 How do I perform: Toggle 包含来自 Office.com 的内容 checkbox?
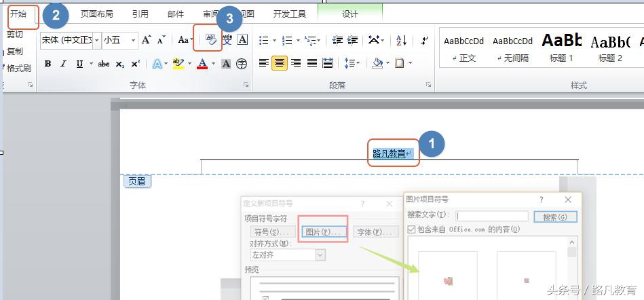[411, 229]
